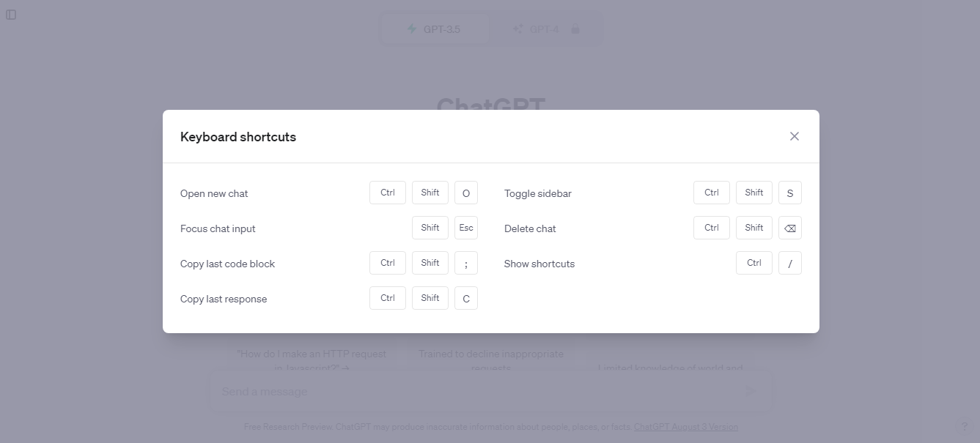The width and height of the screenshot is (980, 443).
Task: Click the slash key in Show shortcuts row
Action: pyautogui.click(x=790, y=263)
